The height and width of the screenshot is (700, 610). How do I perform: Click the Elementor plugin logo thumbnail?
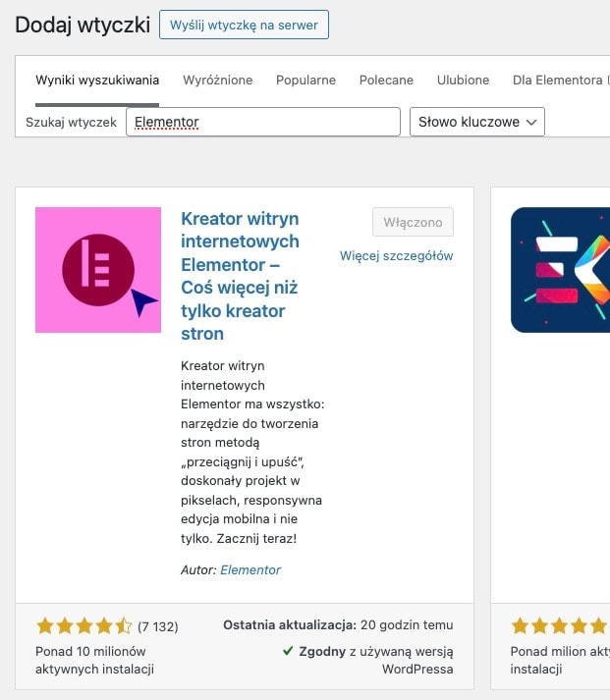98,270
